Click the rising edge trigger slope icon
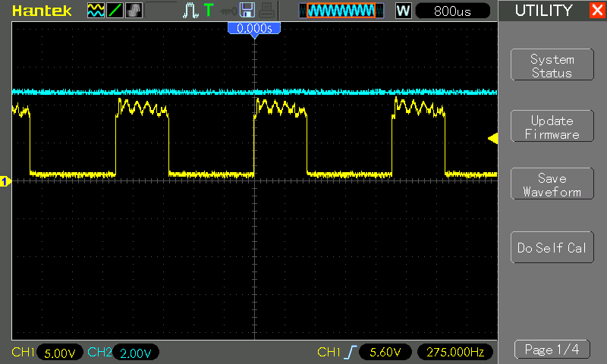Image resolution: width=607 pixels, height=364 pixels. 350,353
